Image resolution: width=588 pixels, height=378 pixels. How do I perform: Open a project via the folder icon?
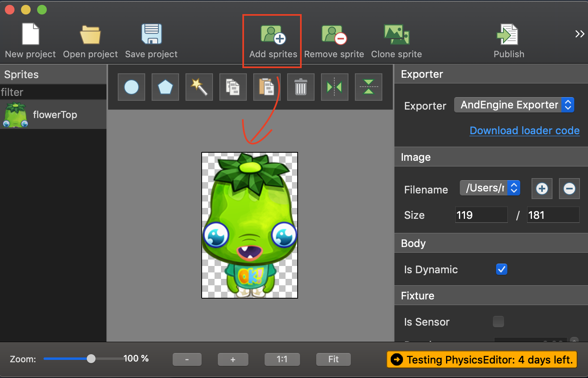(x=90, y=35)
